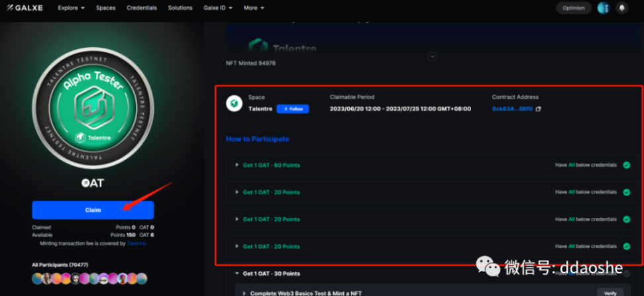Go to the Spaces menu item

pos(105,8)
